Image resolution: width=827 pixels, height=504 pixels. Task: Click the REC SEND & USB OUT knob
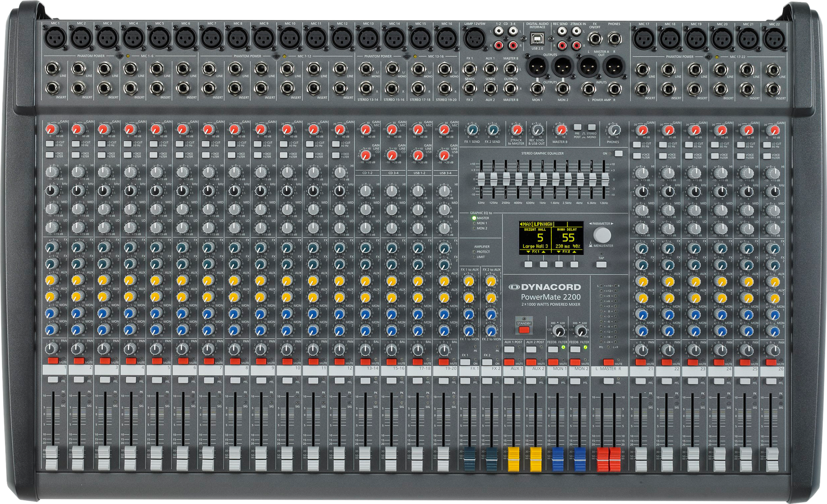pyautogui.click(x=538, y=130)
